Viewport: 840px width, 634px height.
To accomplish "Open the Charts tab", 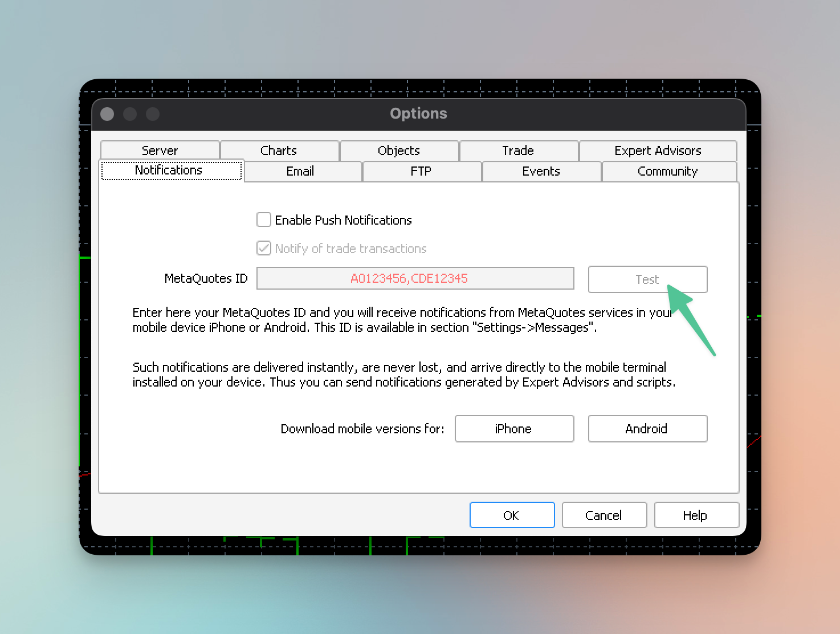I will pyautogui.click(x=279, y=151).
